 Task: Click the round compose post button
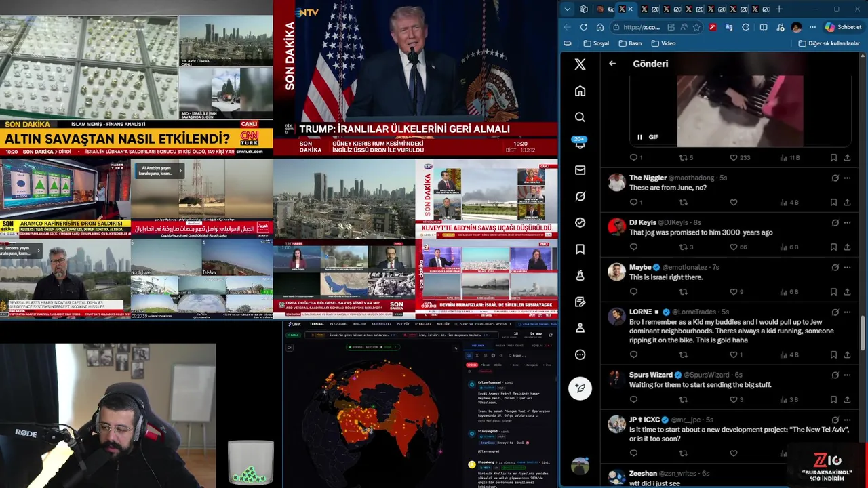click(x=580, y=388)
